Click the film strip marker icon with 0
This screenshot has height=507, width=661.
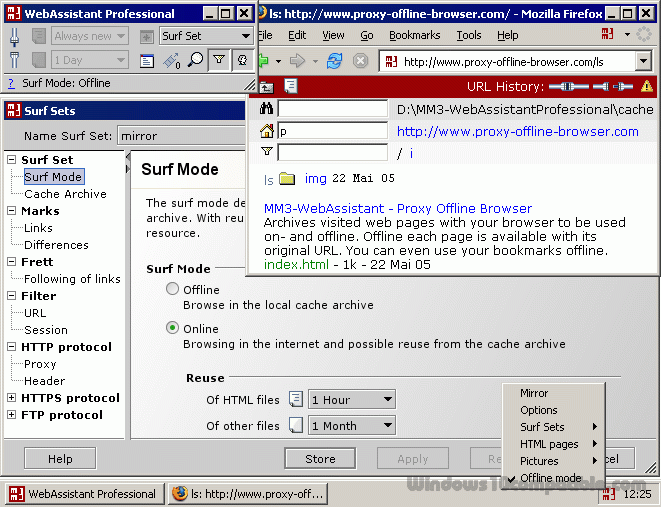coord(172,61)
